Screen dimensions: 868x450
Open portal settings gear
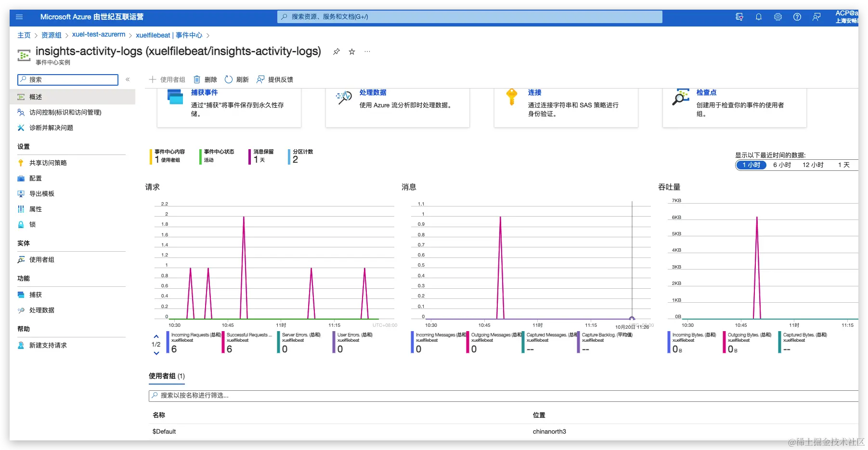778,17
